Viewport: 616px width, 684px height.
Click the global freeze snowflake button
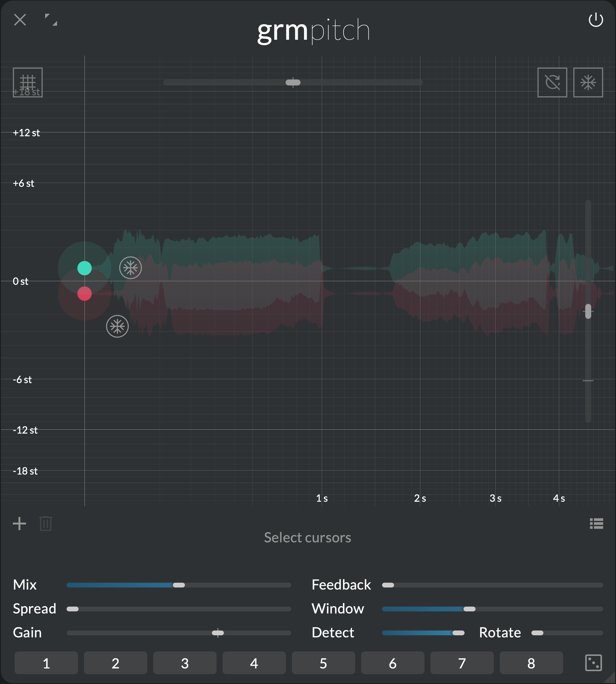pyautogui.click(x=588, y=82)
